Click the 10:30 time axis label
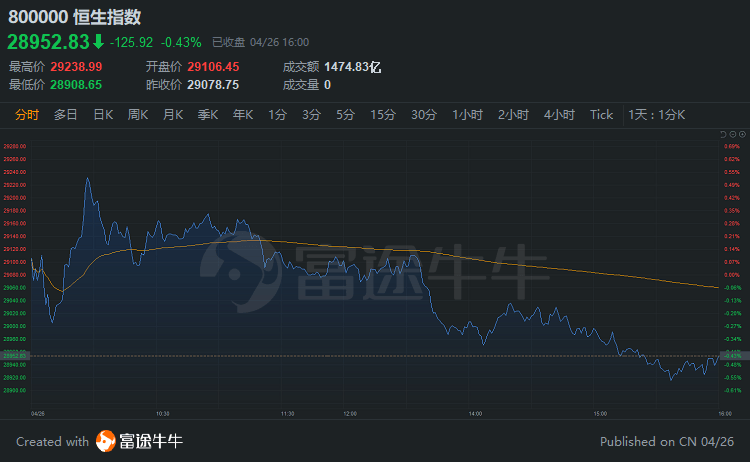The image size is (750, 462). point(163,413)
